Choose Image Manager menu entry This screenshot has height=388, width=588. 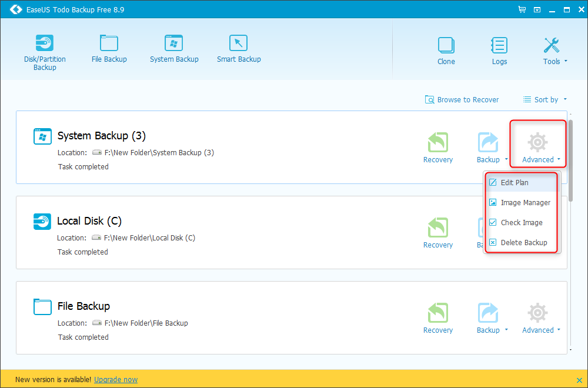(x=525, y=203)
